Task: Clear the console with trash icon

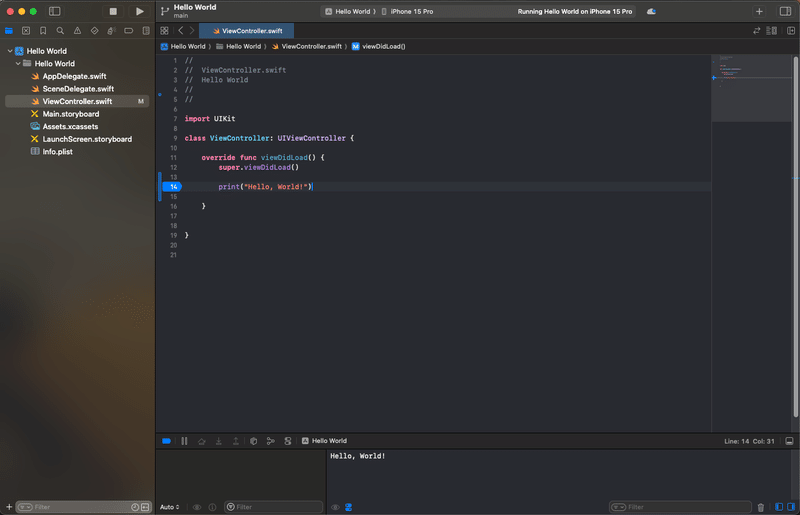Action: click(x=761, y=507)
